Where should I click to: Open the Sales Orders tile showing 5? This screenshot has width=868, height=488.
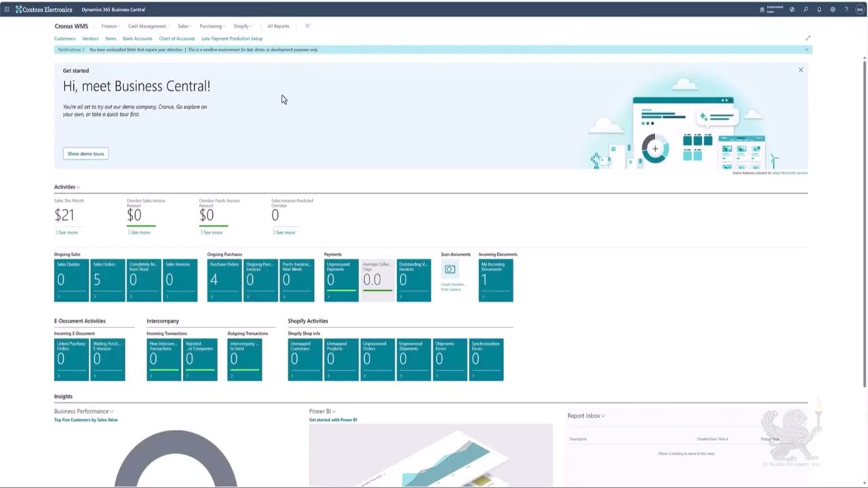point(107,280)
